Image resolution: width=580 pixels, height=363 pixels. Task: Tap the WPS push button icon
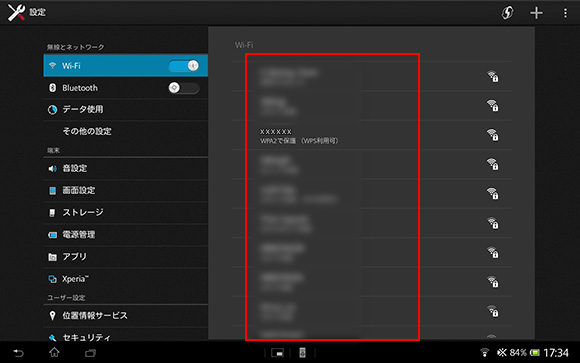(507, 13)
